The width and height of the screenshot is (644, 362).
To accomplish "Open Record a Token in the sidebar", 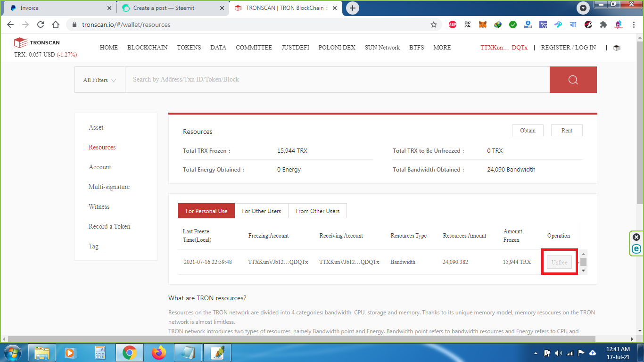I will pos(109,227).
